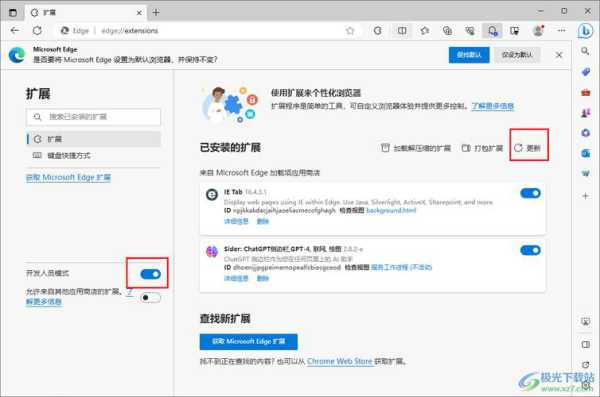The height and width of the screenshot is (397, 600).
Task: Select 键盘快捷方式 in left navigation
Action: click(x=93, y=155)
